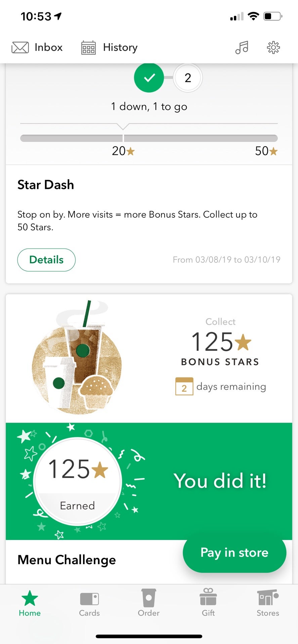Viewport: 298px width, 644px height.
Task: Tap the Star Dash progress bar
Action: point(149,138)
